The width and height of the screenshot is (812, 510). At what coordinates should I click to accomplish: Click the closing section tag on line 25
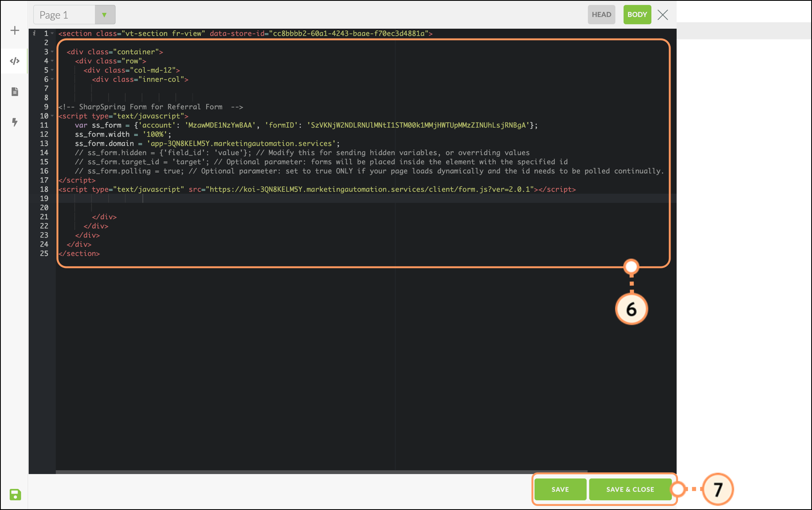click(79, 254)
